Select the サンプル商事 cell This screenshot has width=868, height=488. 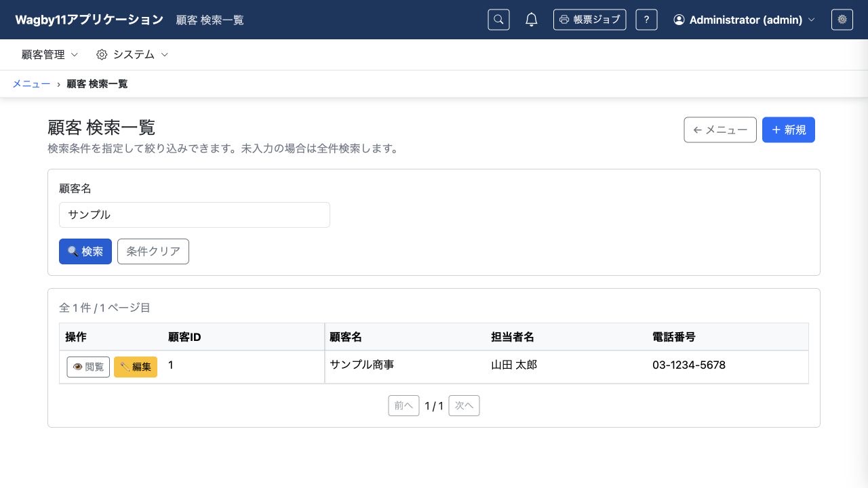pos(405,367)
